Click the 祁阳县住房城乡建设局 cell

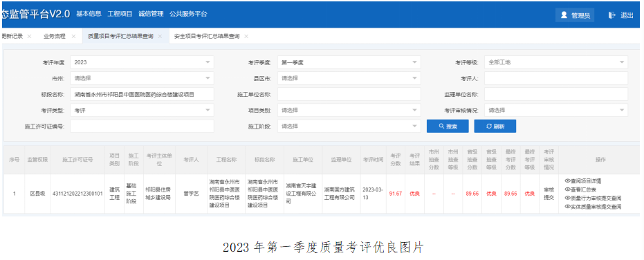point(159,194)
